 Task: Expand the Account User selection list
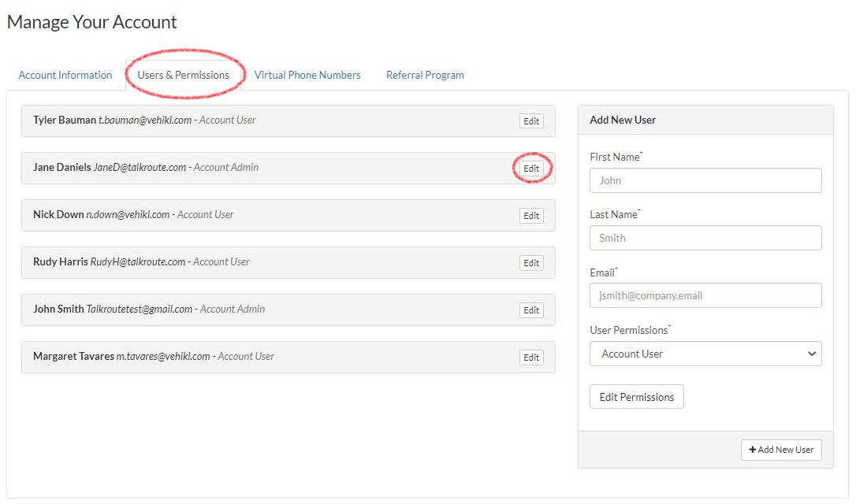point(705,354)
